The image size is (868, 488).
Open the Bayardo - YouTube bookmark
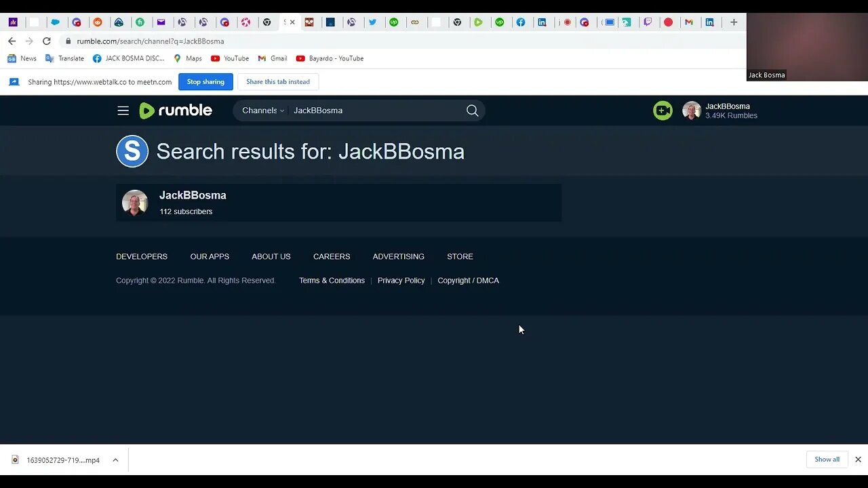coord(330,58)
